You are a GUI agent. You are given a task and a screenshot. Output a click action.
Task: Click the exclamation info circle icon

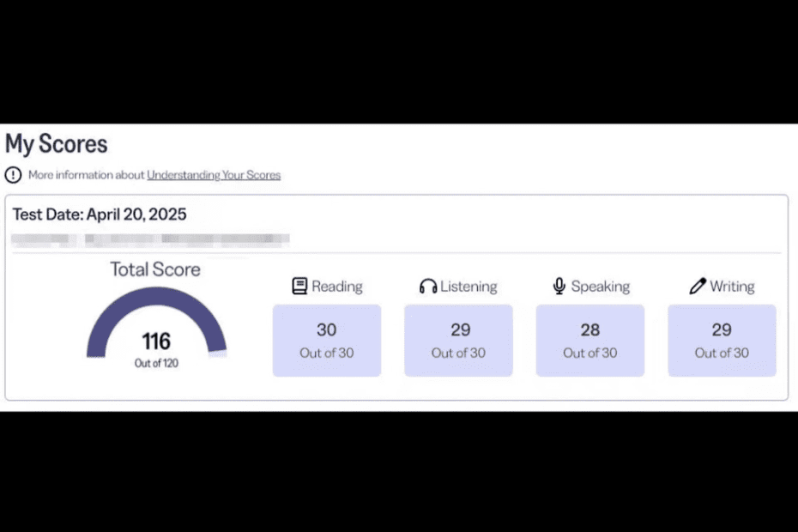[x=13, y=175]
